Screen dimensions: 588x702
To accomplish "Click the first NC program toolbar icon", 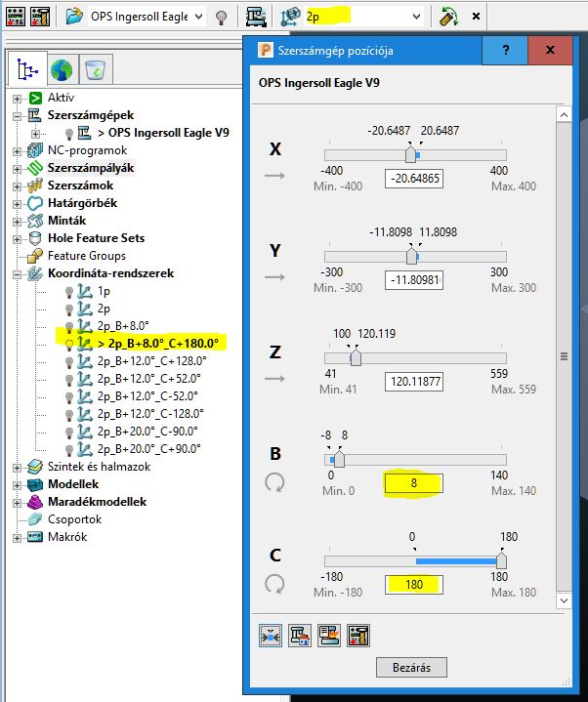I will click(16, 17).
